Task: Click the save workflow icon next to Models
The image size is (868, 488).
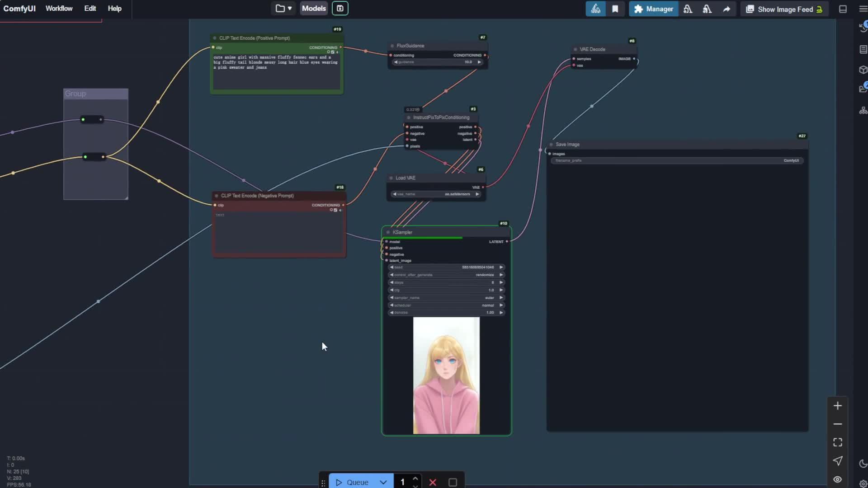Action: tap(340, 8)
